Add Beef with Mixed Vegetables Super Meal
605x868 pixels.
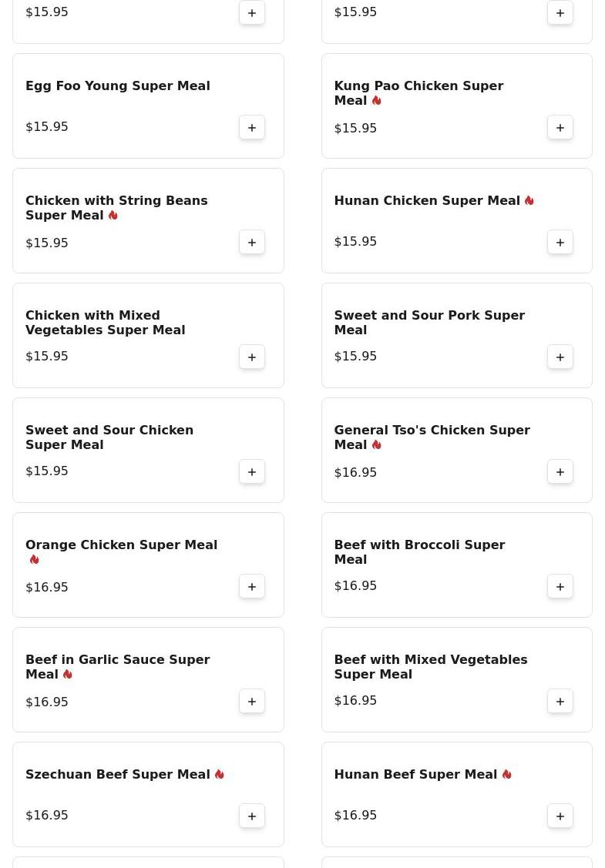click(560, 701)
